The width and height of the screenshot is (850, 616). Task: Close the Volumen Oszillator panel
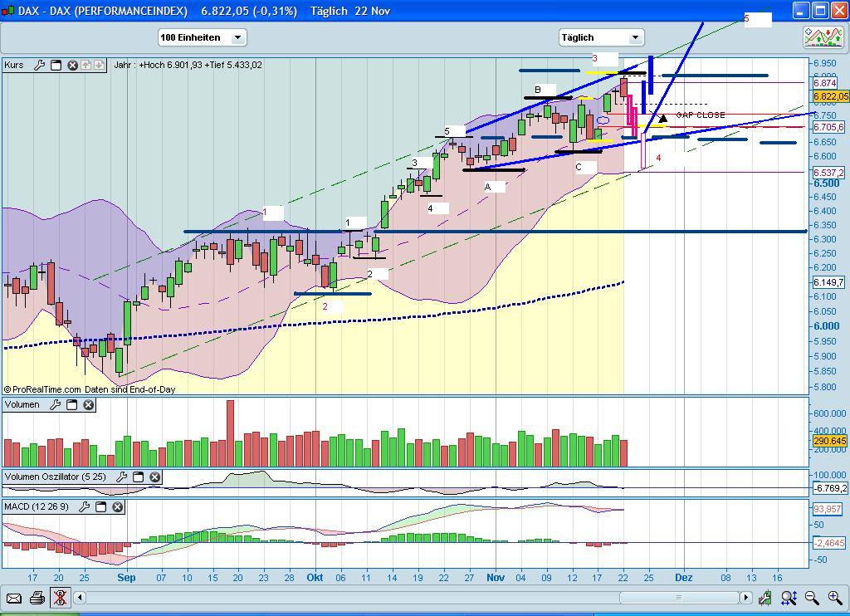pyautogui.click(x=155, y=477)
